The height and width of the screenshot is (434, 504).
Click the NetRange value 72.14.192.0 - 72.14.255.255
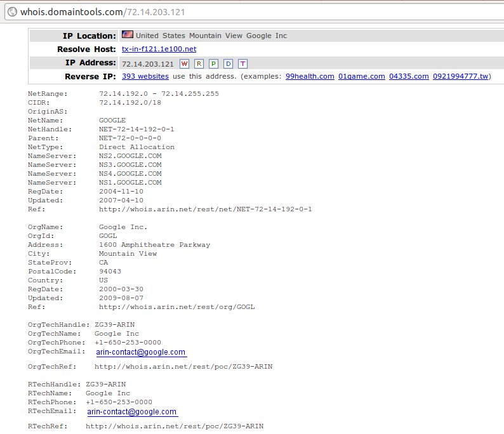coord(159,93)
